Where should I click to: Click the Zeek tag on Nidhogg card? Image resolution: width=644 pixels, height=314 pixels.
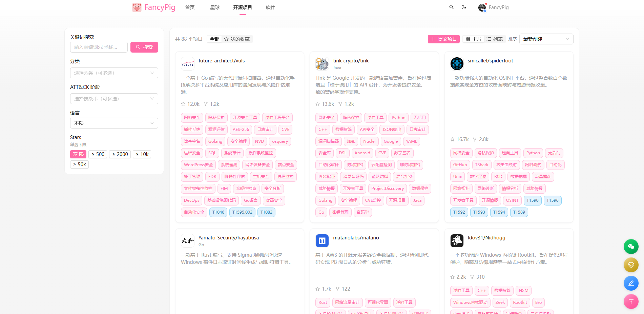pyautogui.click(x=500, y=302)
